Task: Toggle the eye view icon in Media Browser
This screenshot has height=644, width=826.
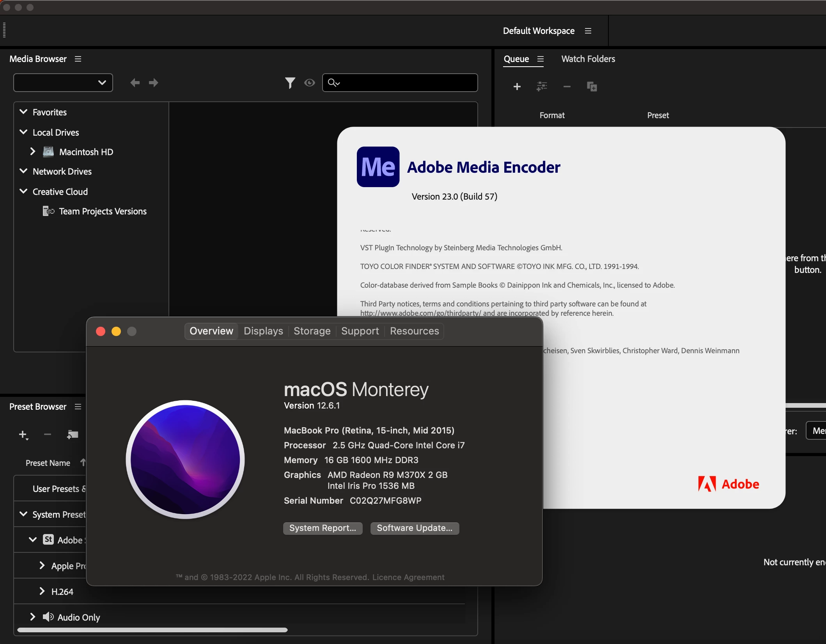Action: [310, 83]
